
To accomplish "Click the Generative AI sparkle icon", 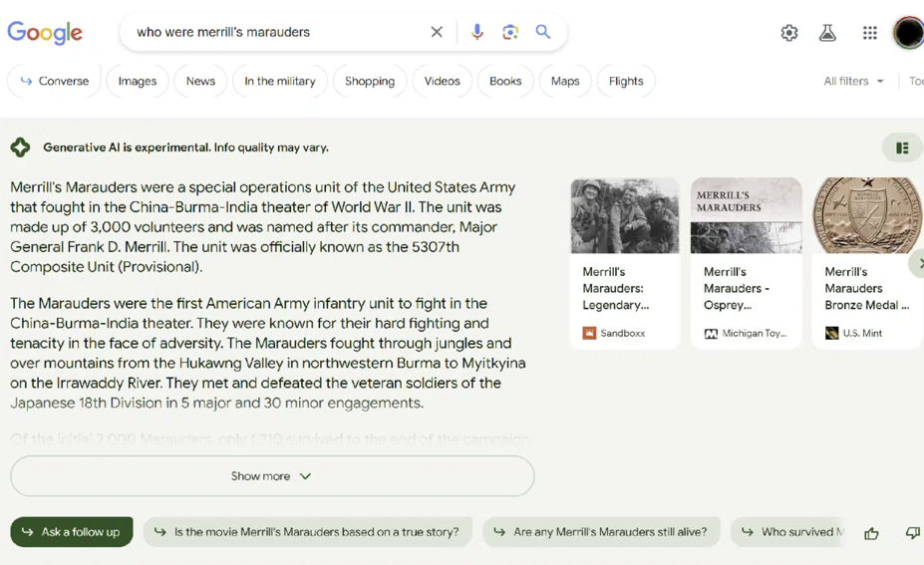I will click(x=20, y=147).
